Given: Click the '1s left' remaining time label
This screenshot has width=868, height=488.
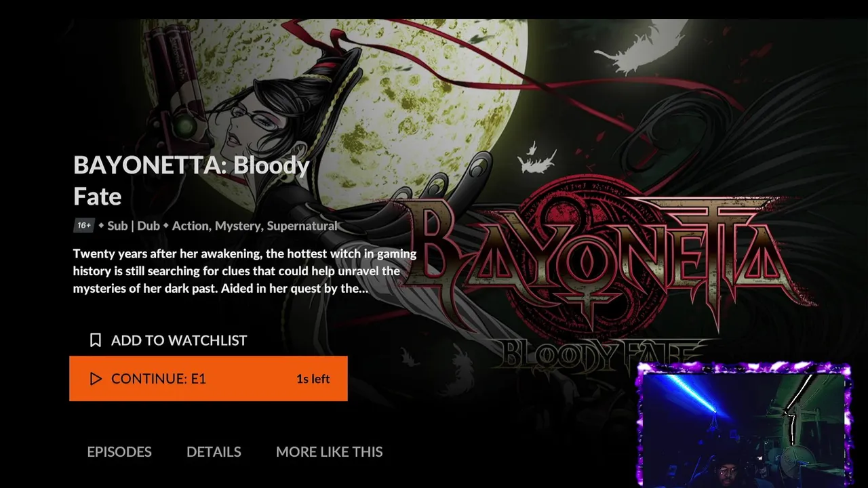Looking at the screenshot, I should point(313,379).
